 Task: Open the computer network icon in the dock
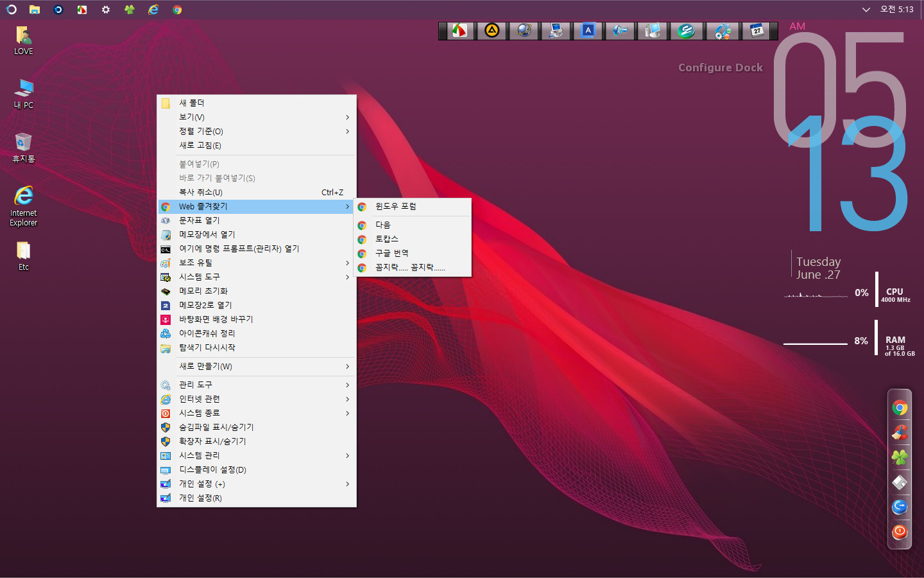556,30
